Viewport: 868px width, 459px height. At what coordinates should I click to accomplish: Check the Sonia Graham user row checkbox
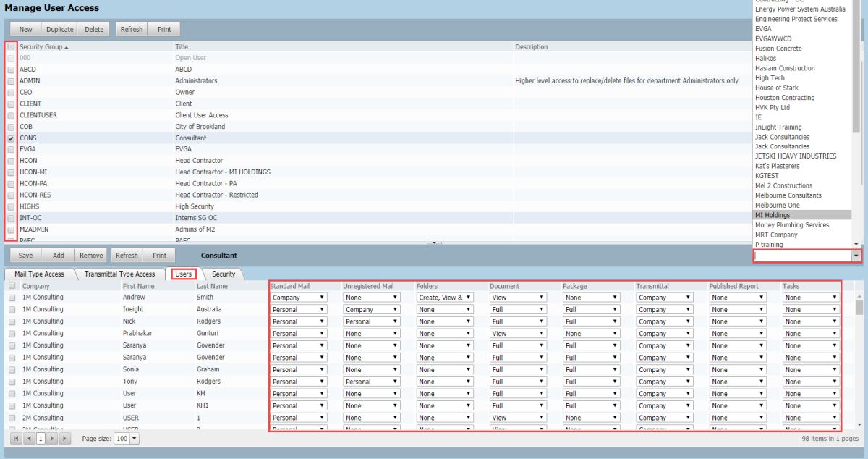(11, 370)
